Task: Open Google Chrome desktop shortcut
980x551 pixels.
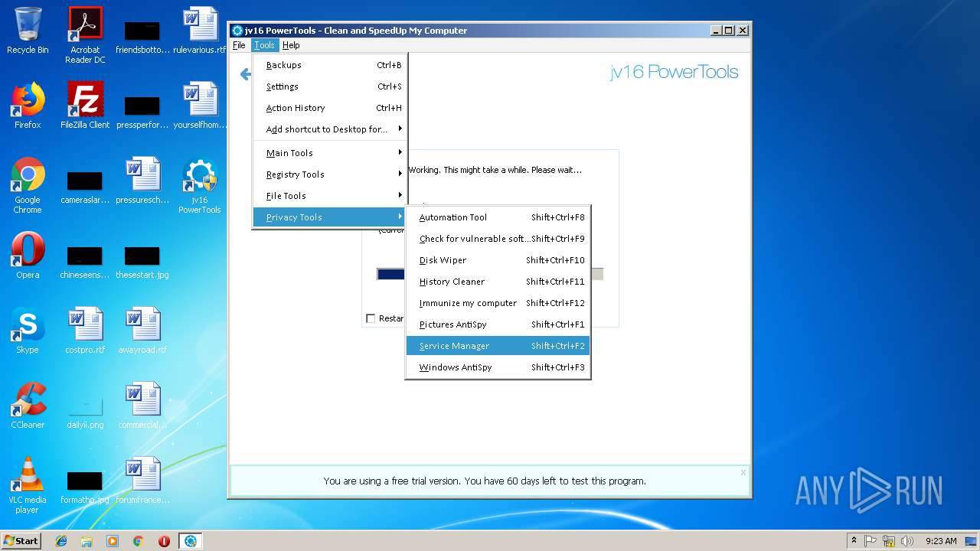Action: click(x=28, y=185)
